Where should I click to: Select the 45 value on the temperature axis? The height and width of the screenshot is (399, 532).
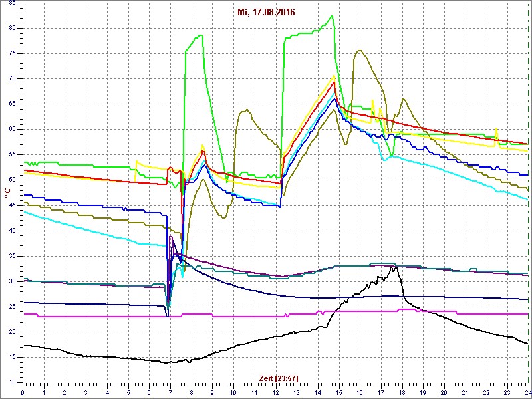click(11, 205)
